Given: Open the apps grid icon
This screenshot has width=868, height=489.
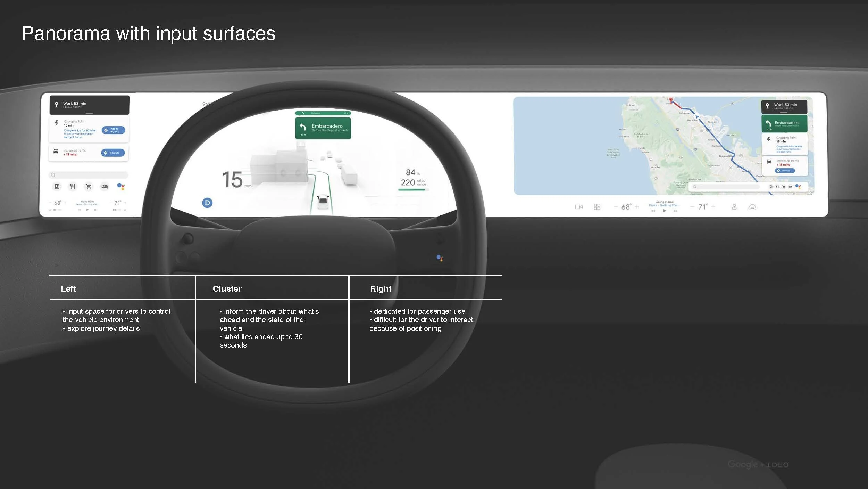Looking at the screenshot, I should click(x=597, y=207).
